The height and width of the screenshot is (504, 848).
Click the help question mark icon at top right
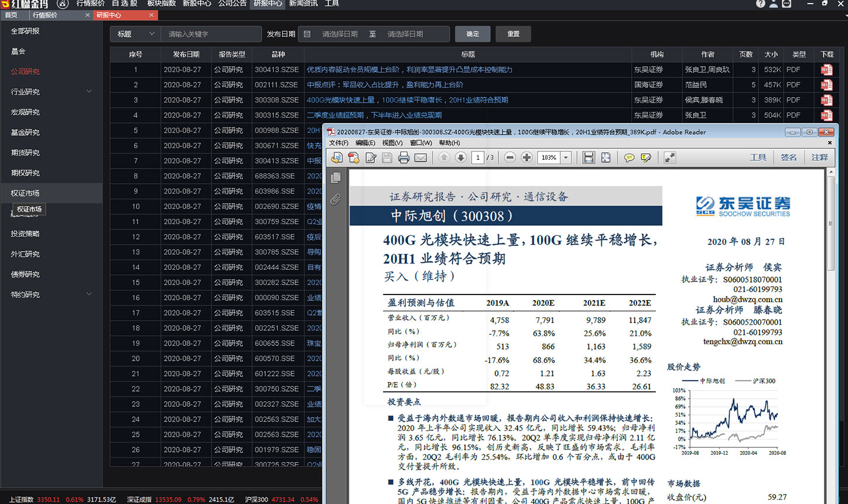tap(760, 4)
